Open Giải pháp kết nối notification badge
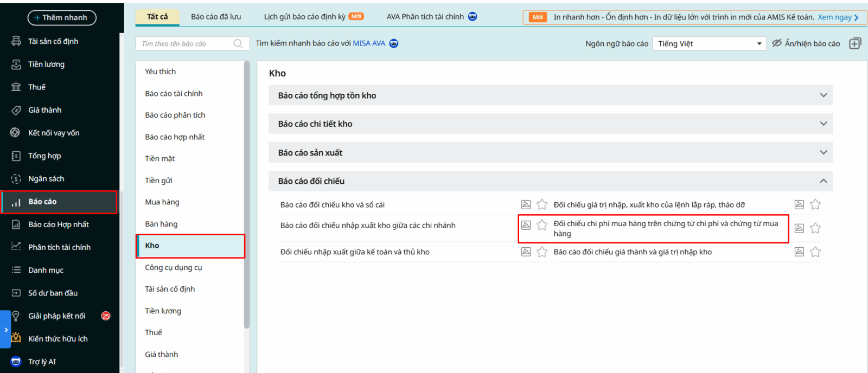This screenshot has width=868, height=373. pyautogui.click(x=106, y=316)
